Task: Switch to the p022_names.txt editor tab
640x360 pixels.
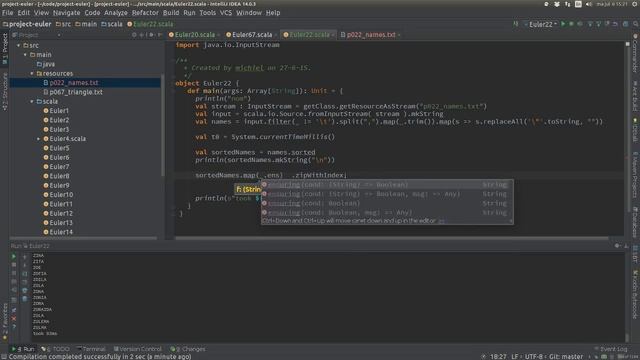Action: pos(371,35)
